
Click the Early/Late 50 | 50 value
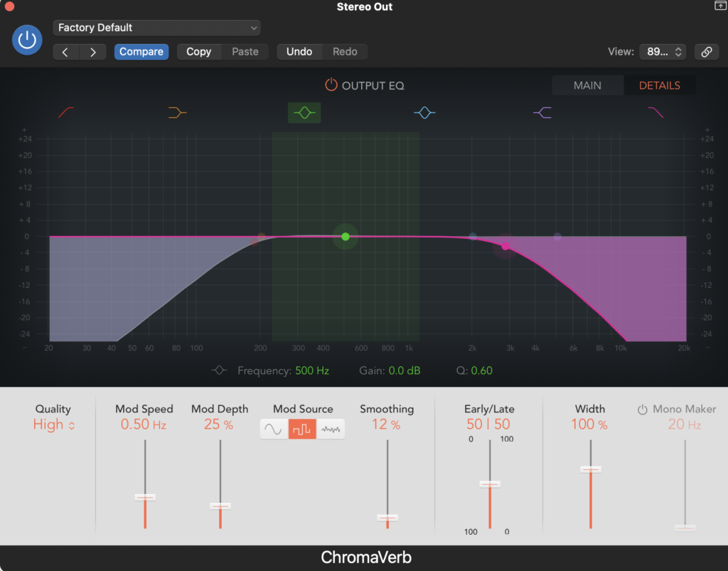click(x=488, y=425)
